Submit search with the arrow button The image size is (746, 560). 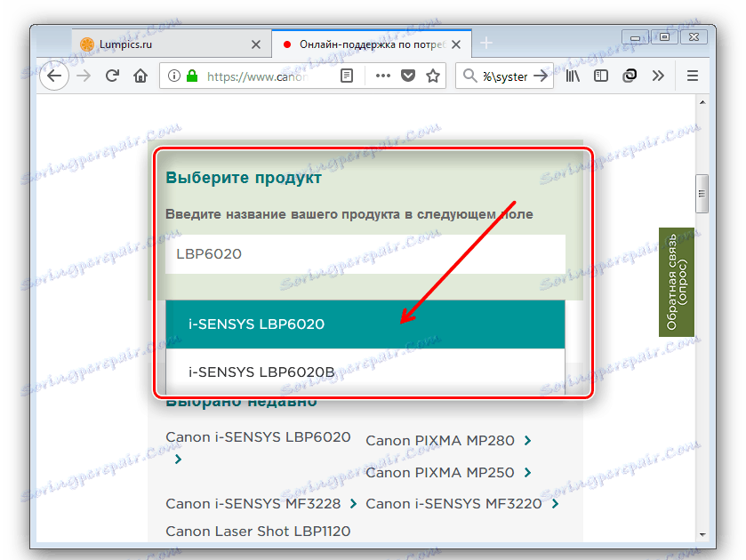point(541,76)
